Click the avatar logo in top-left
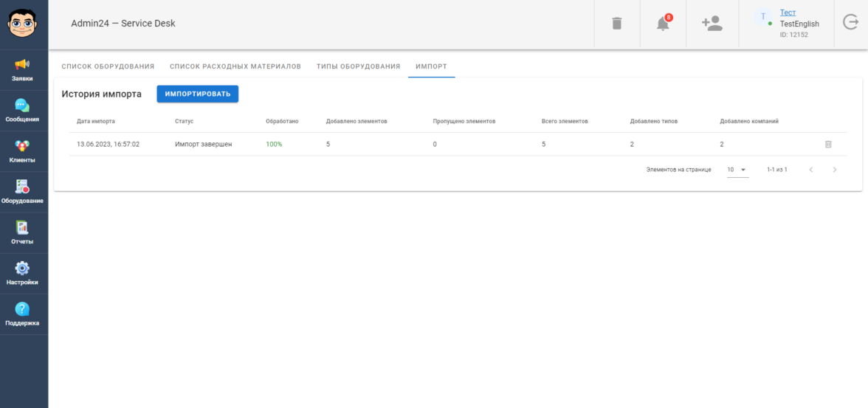This screenshot has height=408, width=868. (24, 24)
